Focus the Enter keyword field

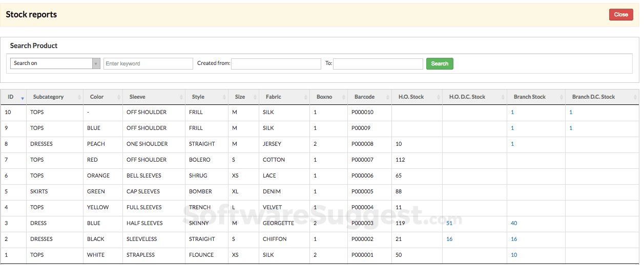point(148,63)
